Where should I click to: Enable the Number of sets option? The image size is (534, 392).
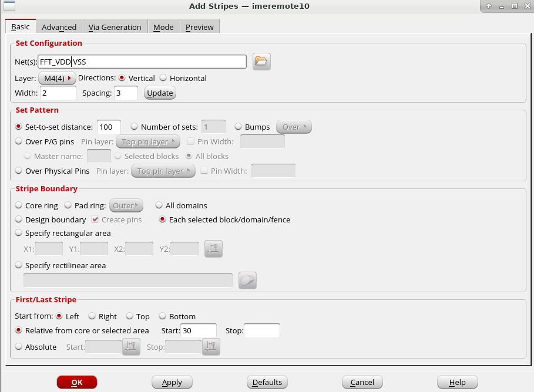tap(135, 127)
